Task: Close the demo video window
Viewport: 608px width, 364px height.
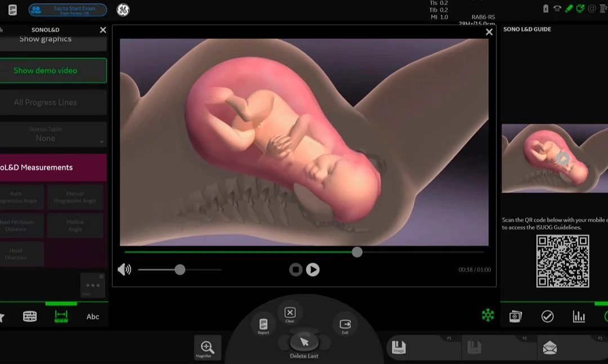Action: (x=489, y=32)
